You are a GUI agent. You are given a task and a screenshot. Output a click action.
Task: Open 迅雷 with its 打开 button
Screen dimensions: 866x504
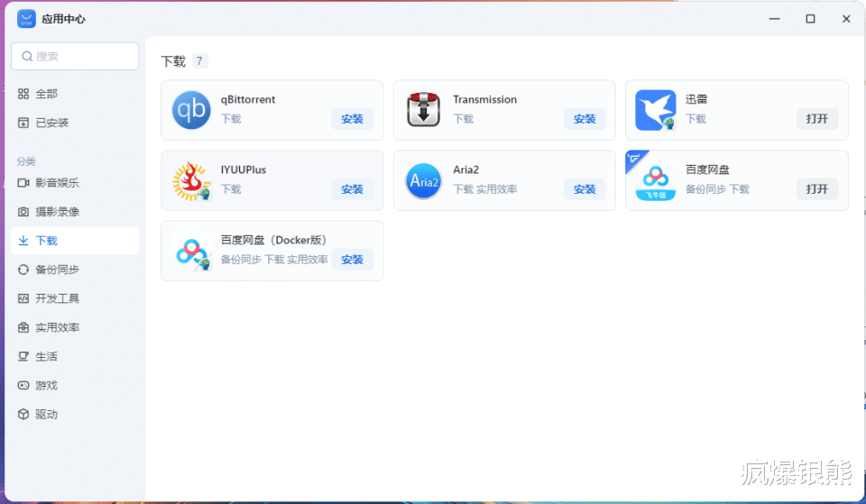[x=817, y=119]
